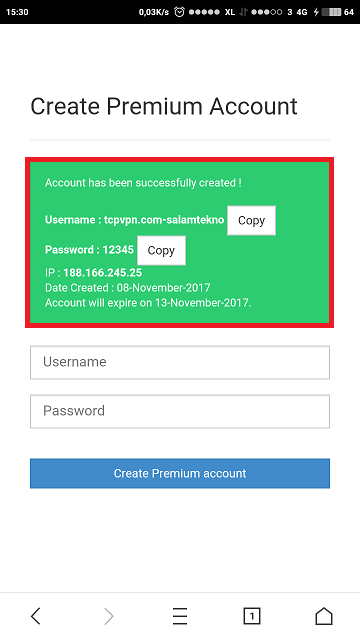Select the IP address 188.166.245.25 text
Viewport: 360px width, 640px height.
pos(102,273)
